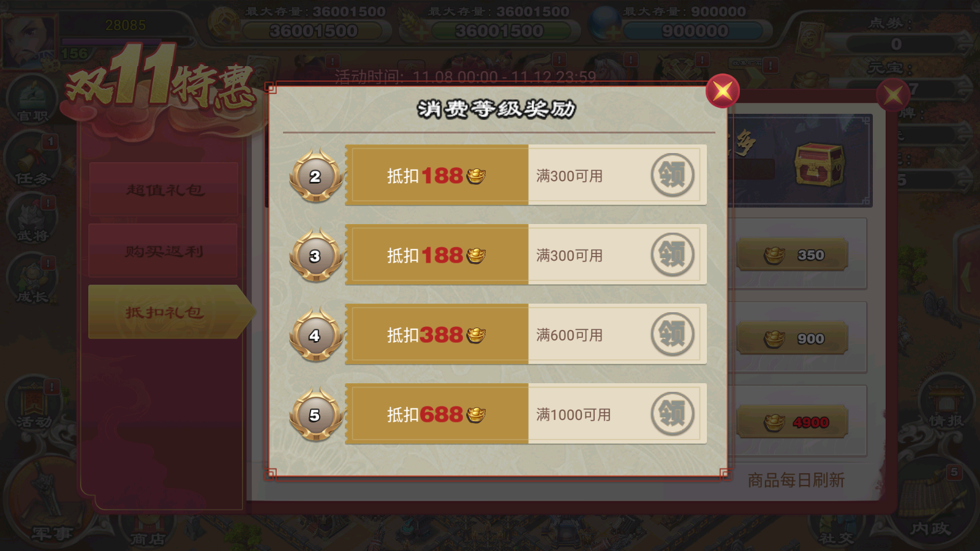Buy the item priced 4900 ingots

[x=793, y=422]
